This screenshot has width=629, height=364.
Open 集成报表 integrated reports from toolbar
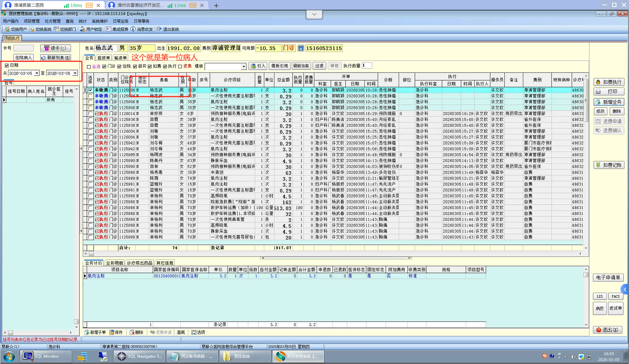coord(117,29)
